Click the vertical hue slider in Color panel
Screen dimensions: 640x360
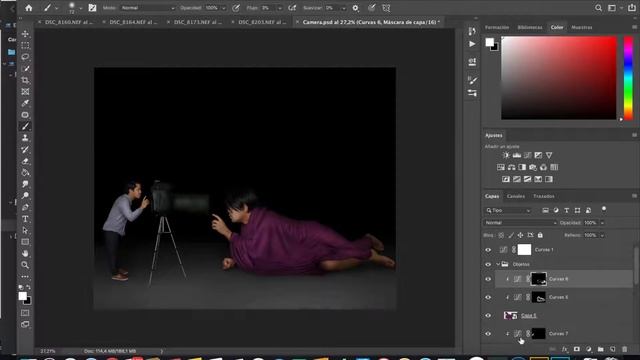click(x=629, y=78)
